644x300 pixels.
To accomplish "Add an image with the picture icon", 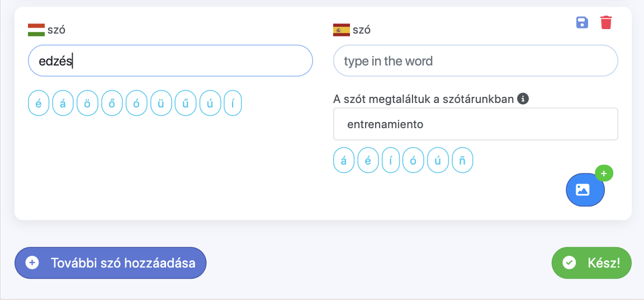I will tap(585, 190).
